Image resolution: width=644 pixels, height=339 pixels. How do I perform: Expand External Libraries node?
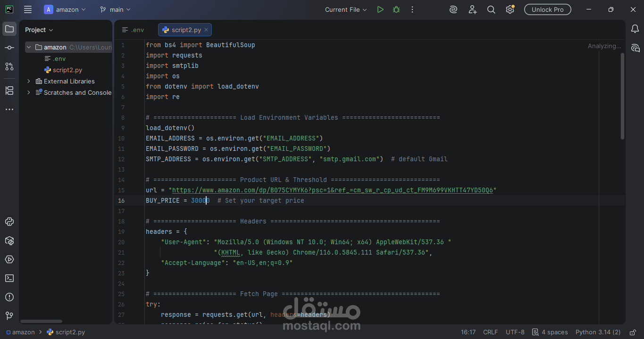29,81
